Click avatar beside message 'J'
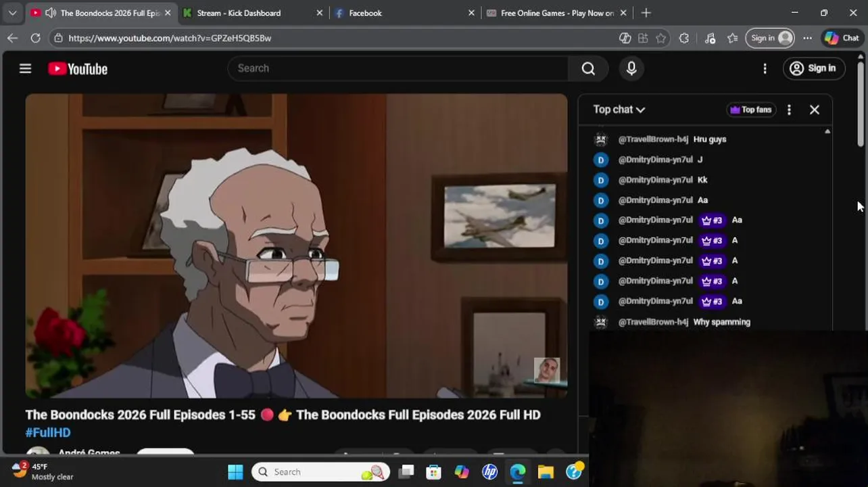The image size is (868, 487). pos(600,160)
